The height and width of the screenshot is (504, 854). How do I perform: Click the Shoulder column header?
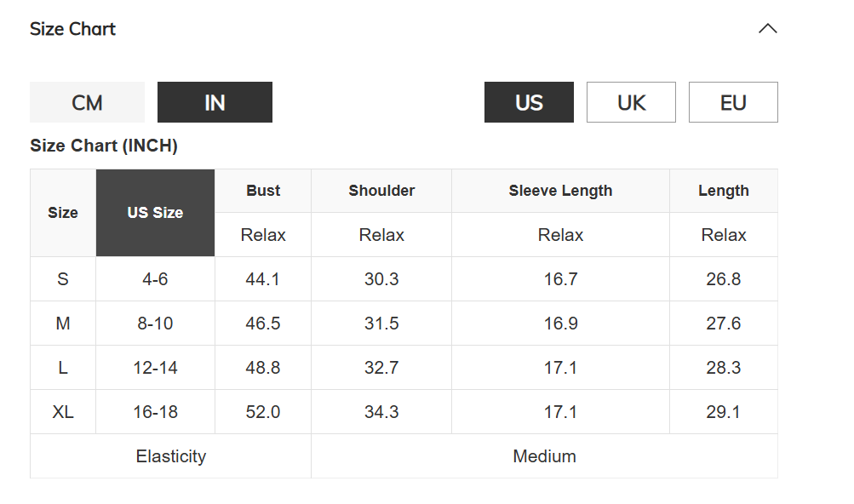(381, 191)
